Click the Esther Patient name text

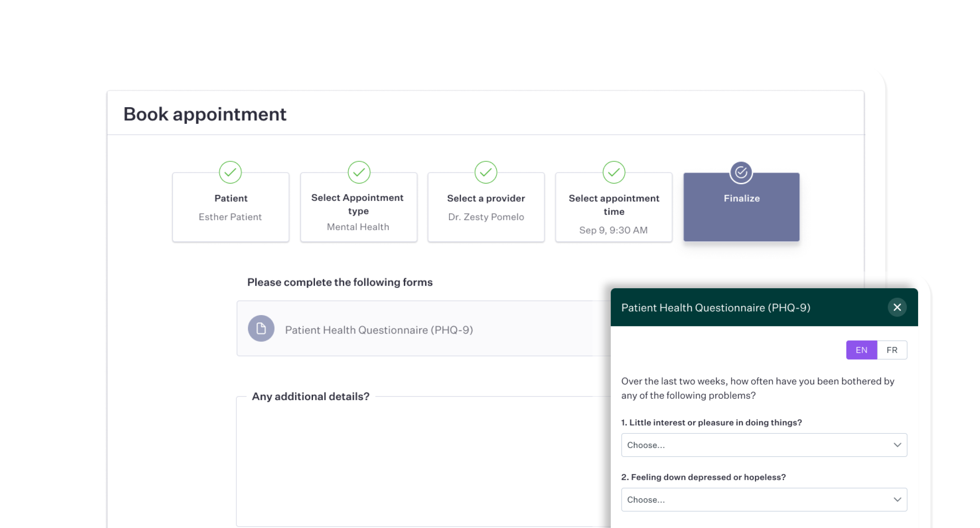[230, 217]
